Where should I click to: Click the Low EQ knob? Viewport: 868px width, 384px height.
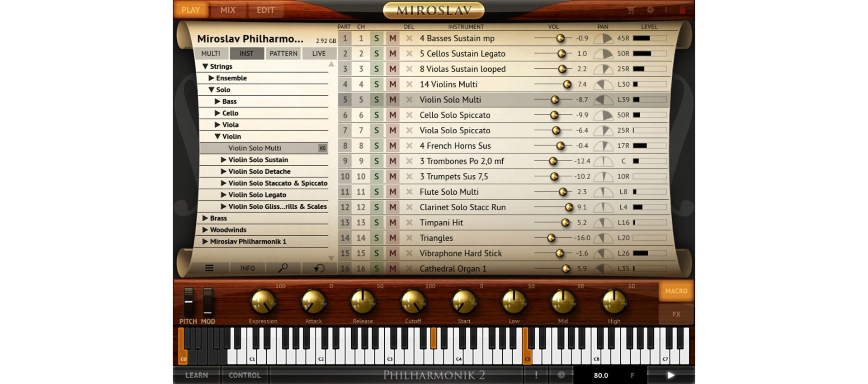tap(514, 302)
